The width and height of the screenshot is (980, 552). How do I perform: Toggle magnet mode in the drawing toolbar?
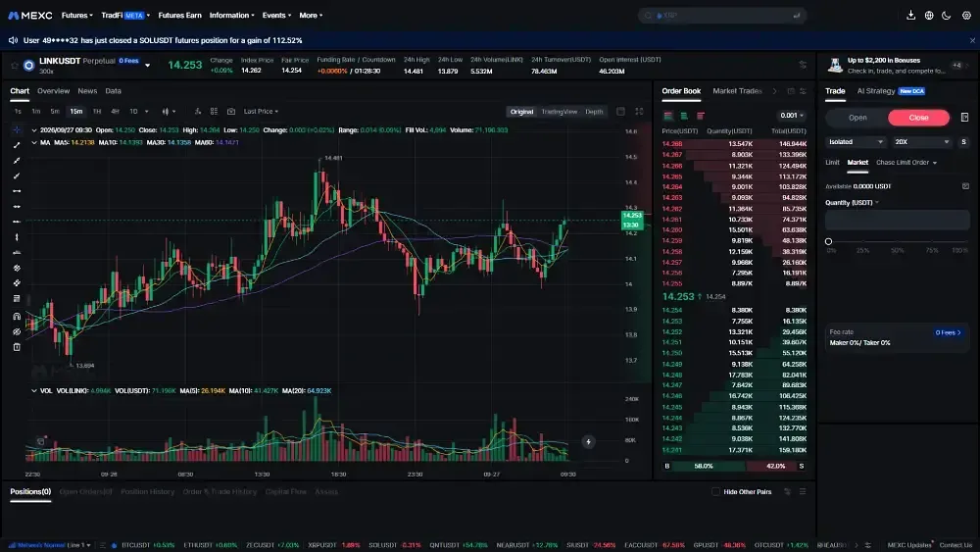(x=17, y=317)
